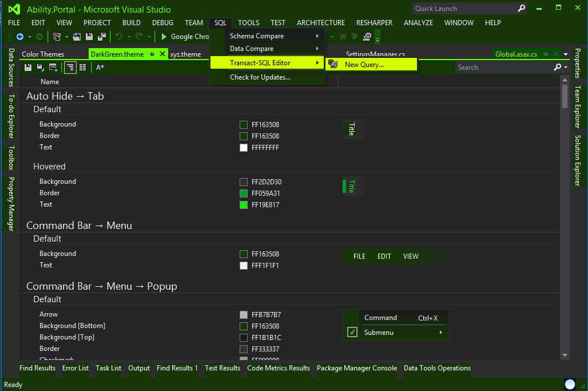The height and width of the screenshot is (391, 588).
Task: Click Menu Text color swatch FFF1F1F1
Action: pyautogui.click(x=243, y=266)
